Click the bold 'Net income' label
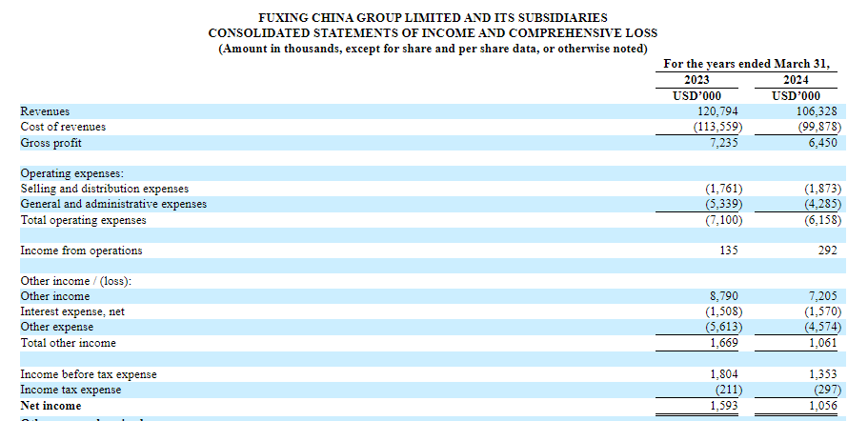 (50, 406)
